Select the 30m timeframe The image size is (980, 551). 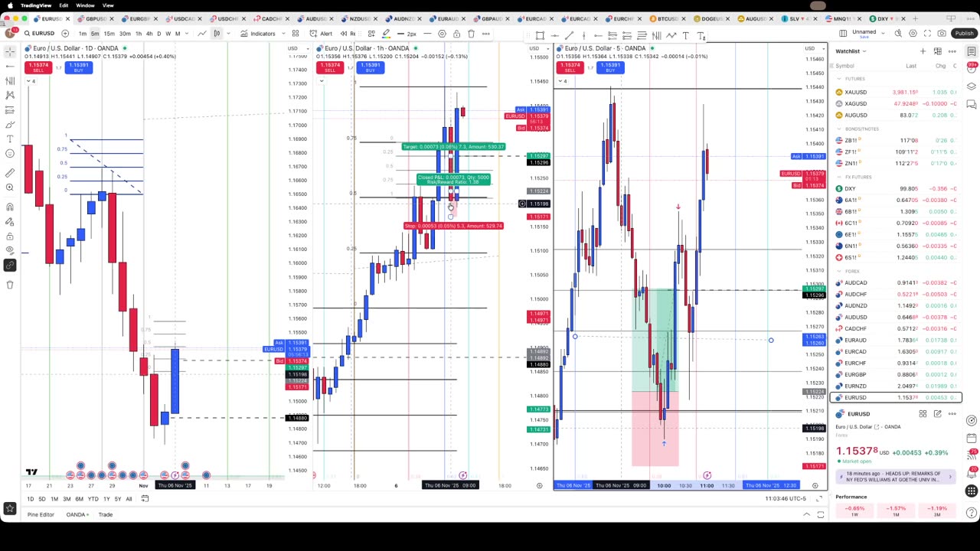124,34
